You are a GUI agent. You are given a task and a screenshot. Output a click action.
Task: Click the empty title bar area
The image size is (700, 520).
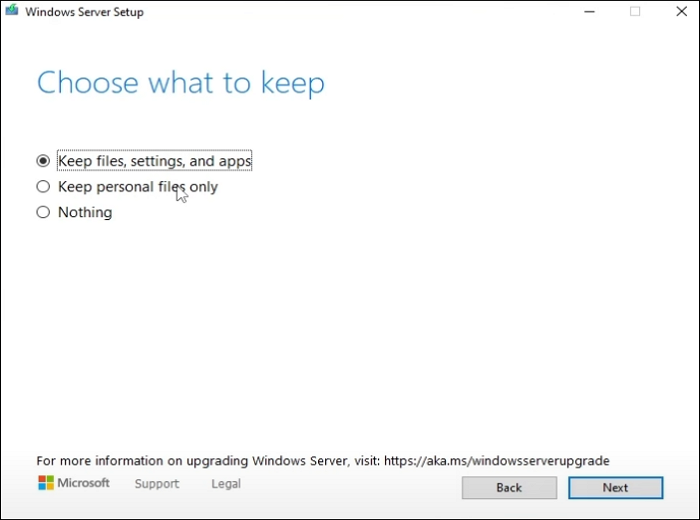coord(350,12)
